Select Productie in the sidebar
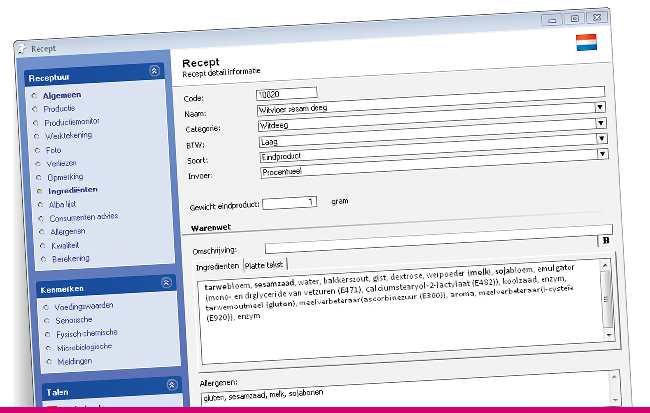The height and width of the screenshot is (413, 650). coord(59,109)
